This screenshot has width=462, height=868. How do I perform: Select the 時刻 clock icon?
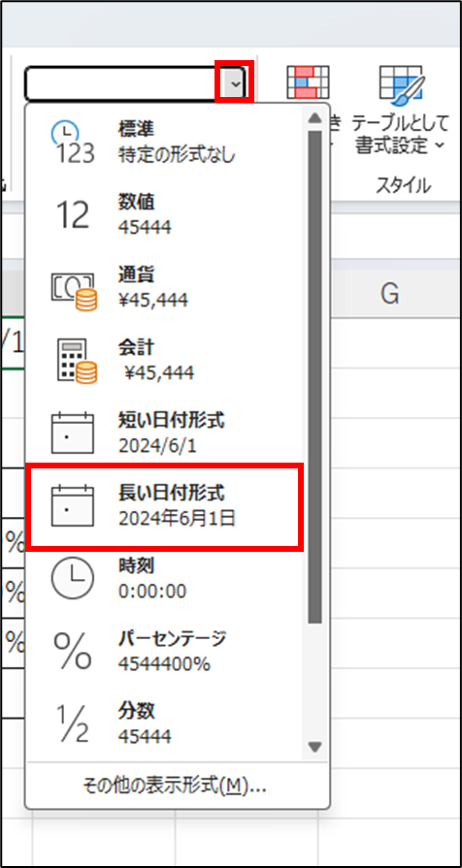coord(73,578)
